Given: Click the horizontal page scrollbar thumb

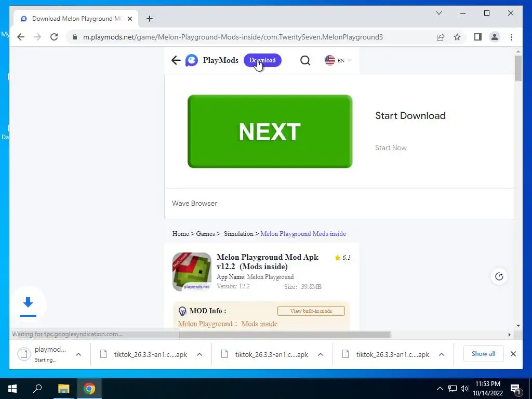Looking at the screenshot, I should (x=285, y=335).
